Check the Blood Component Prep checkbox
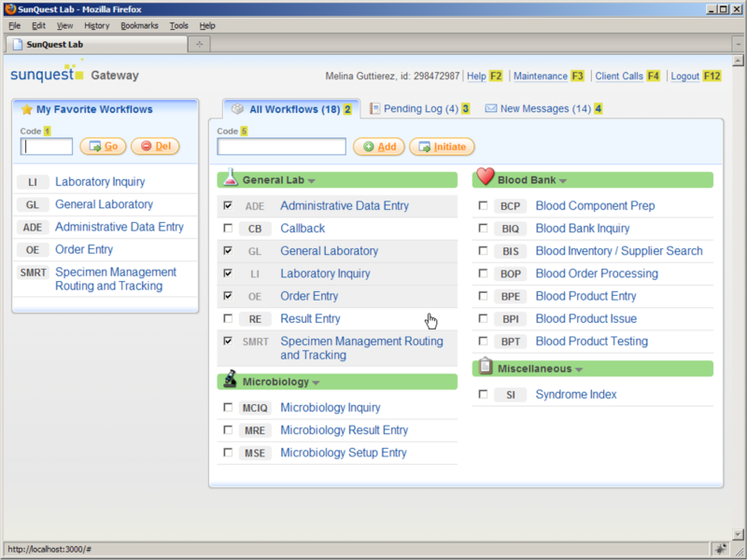This screenshot has height=560, width=747. [483, 205]
